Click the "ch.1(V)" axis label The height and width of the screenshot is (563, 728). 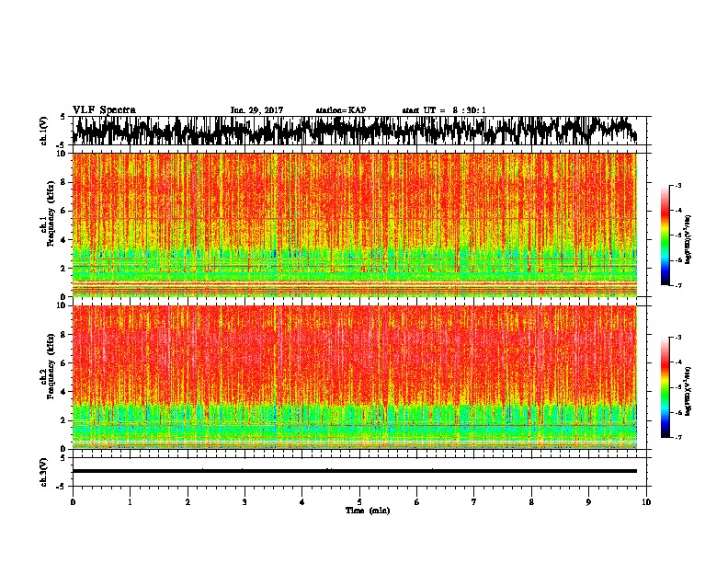tap(44, 131)
